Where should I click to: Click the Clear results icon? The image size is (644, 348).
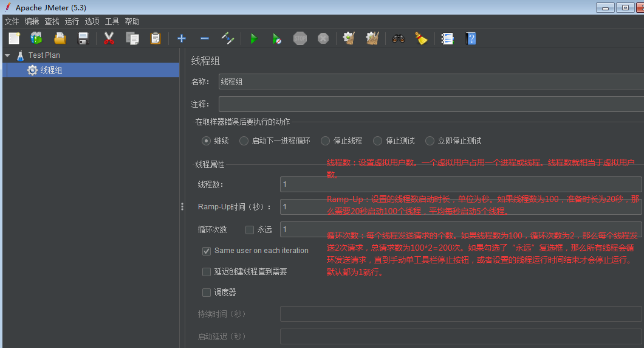pyautogui.click(x=349, y=39)
